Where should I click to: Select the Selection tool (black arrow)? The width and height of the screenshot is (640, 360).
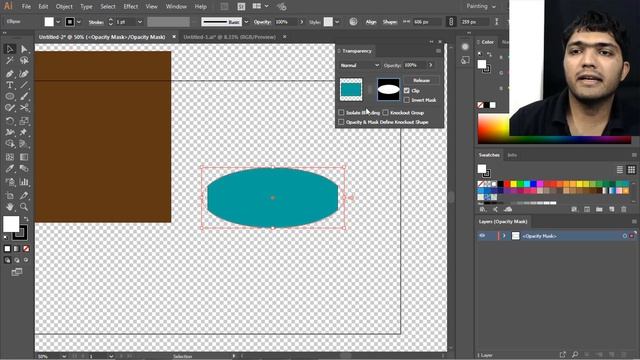point(10,49)
